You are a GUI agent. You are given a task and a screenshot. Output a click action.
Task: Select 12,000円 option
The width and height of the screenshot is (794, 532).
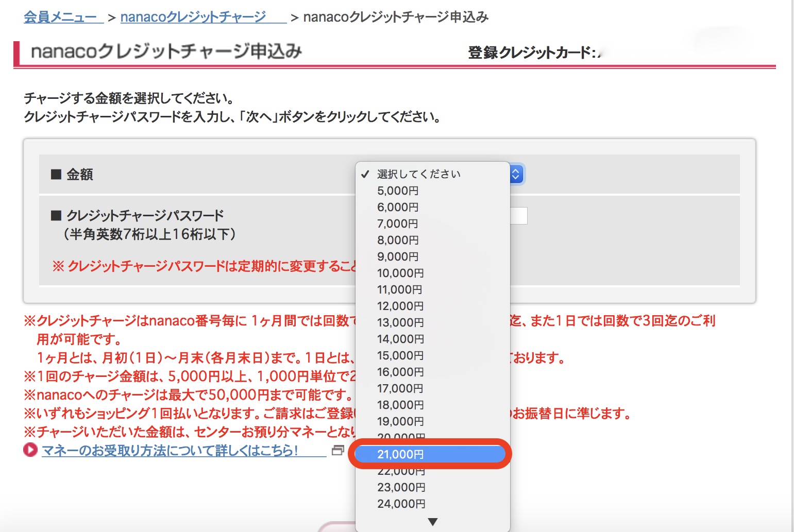[400, 306]
